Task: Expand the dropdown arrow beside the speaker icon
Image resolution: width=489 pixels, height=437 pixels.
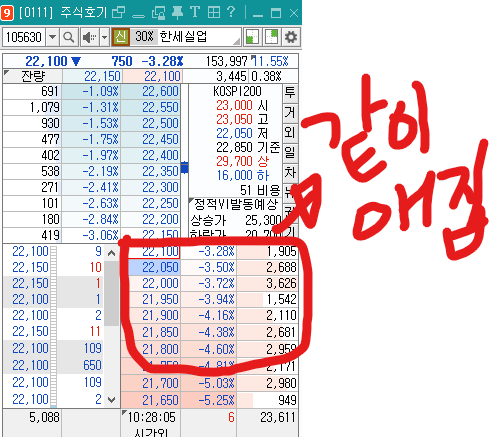Action: click(x=104, y=37)
